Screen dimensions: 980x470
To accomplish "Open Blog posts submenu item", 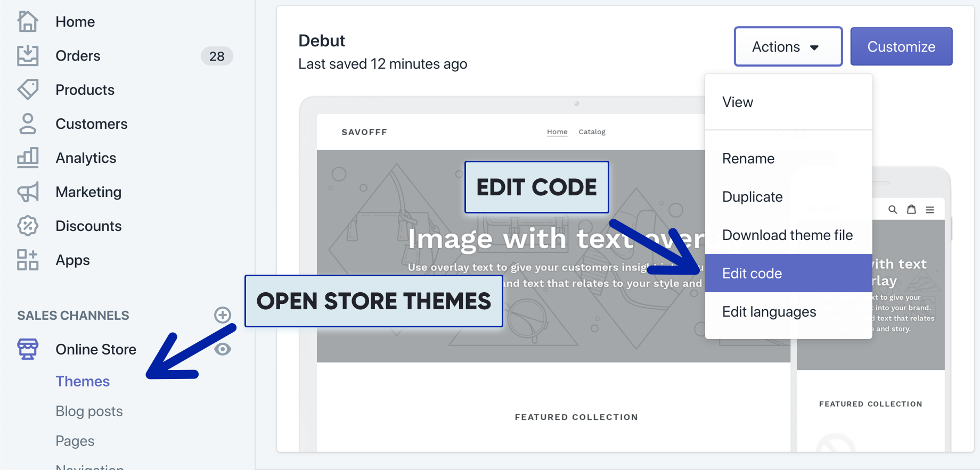I will point(89,411).
